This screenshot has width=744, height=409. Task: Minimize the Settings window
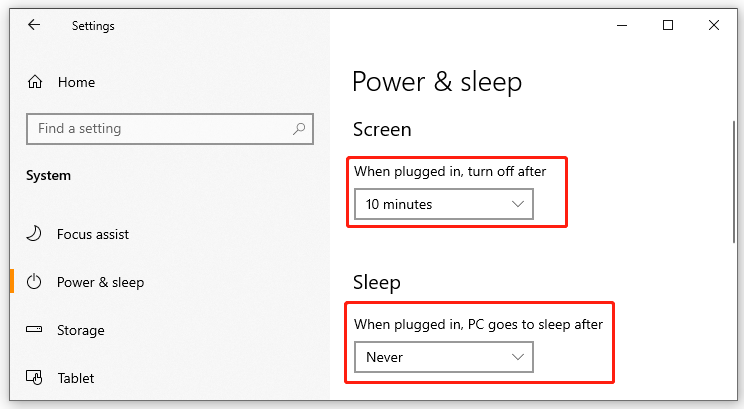tap(623, 26)
